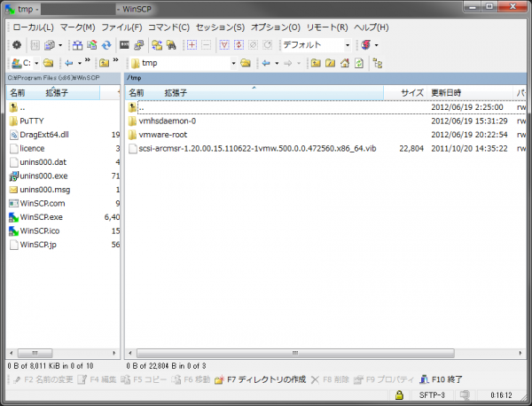
Task: Select the vmhsdaemon-0 folder
Action: pyautogui.click(x=168, y=121)
